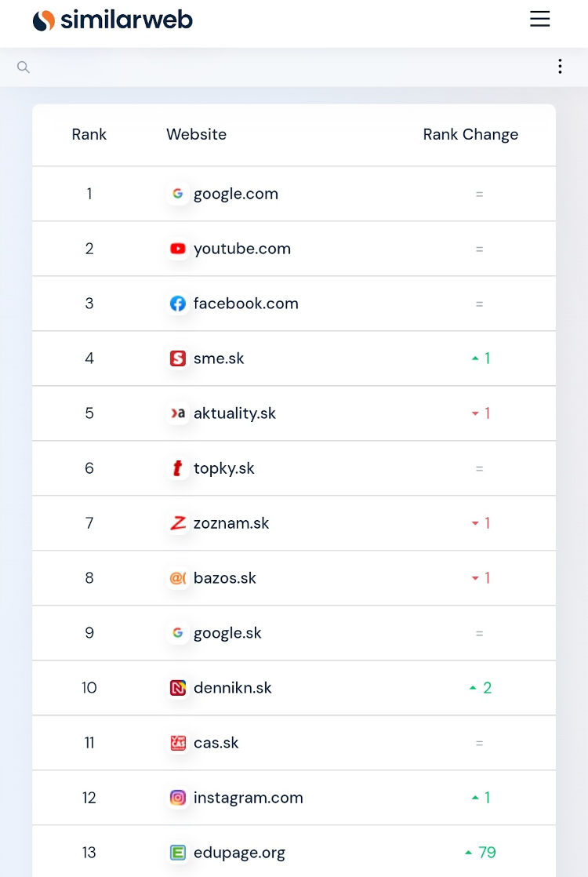Click the Website column header
Screen dimensions: 588x877
pyautogui.click(x=197, y=134)
